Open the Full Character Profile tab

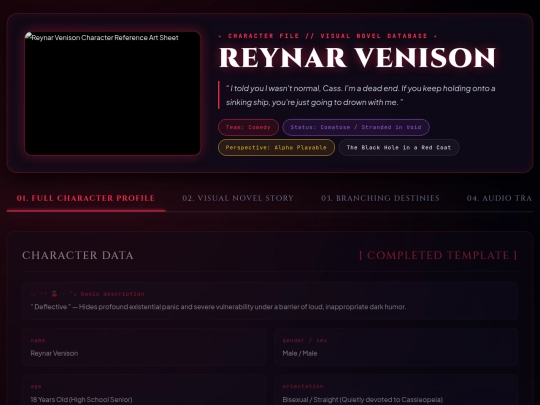86,198
